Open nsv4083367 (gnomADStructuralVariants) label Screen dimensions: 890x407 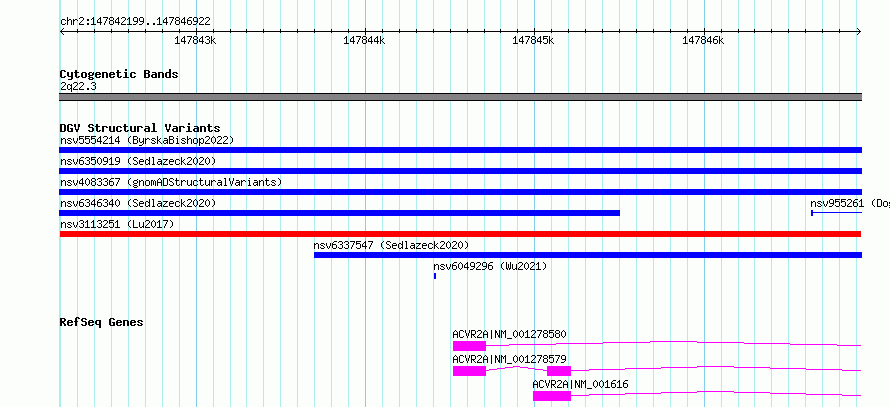click(x=171, y=182)
